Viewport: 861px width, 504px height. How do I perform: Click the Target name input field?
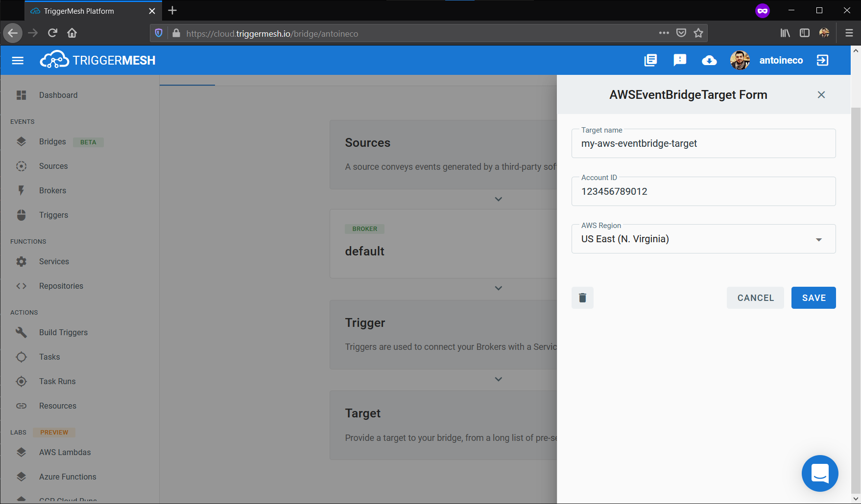click(703, 143)
